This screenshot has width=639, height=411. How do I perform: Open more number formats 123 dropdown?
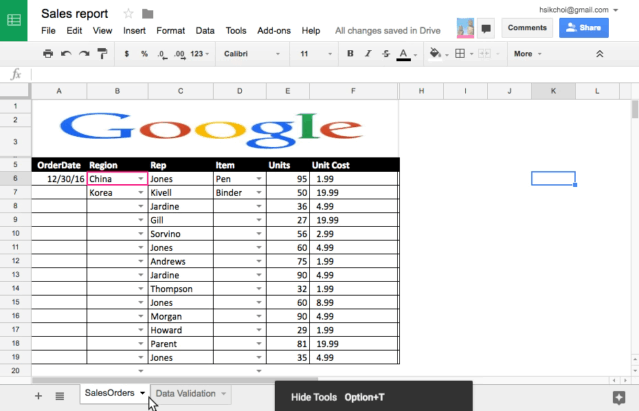[200, 54]
